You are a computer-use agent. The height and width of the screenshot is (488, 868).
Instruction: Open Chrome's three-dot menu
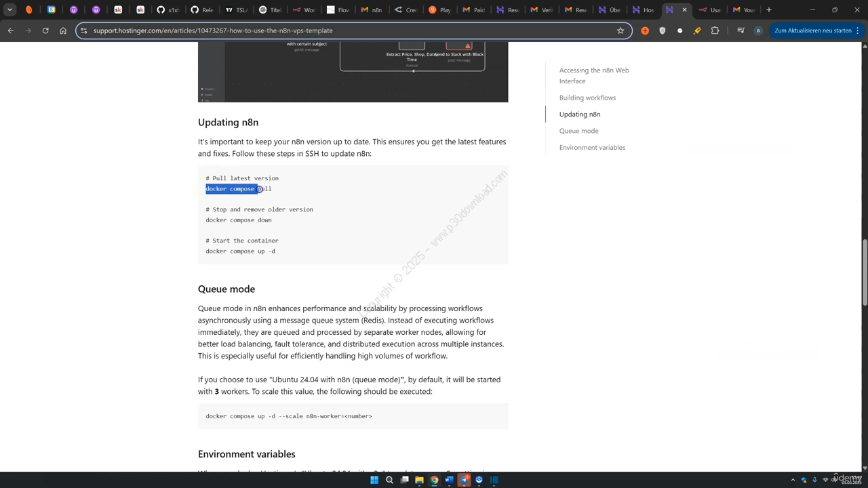coord(859,30)
